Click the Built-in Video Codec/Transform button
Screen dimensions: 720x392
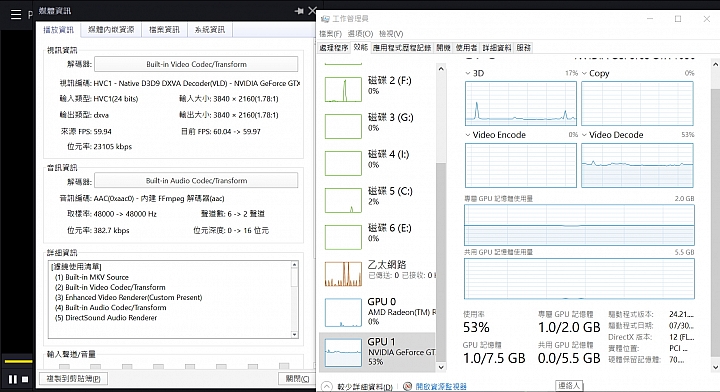pos(196,64)
